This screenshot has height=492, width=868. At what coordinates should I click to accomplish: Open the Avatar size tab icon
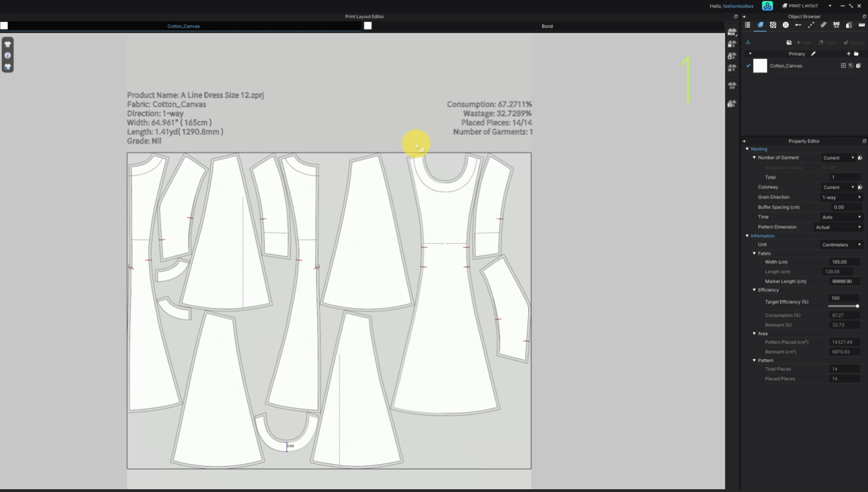click(849, 25)
